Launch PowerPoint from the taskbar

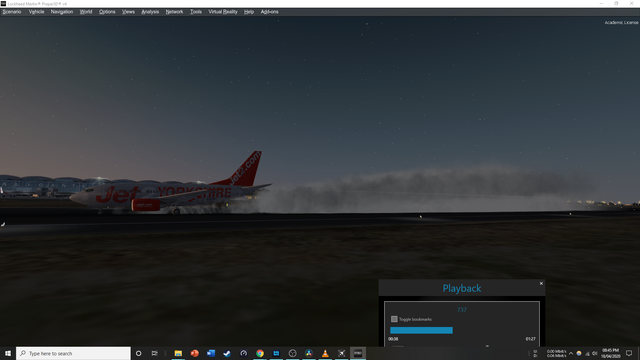coord(194,353)
